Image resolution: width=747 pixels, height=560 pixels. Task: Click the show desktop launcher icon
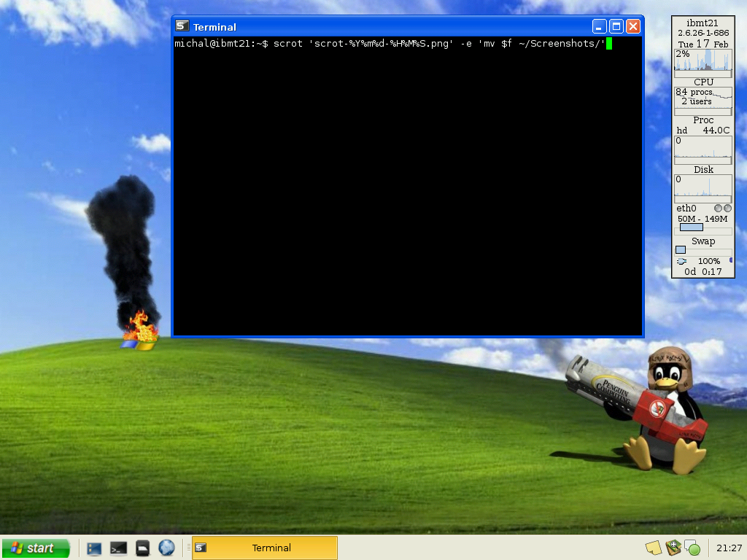pos(94,548)
